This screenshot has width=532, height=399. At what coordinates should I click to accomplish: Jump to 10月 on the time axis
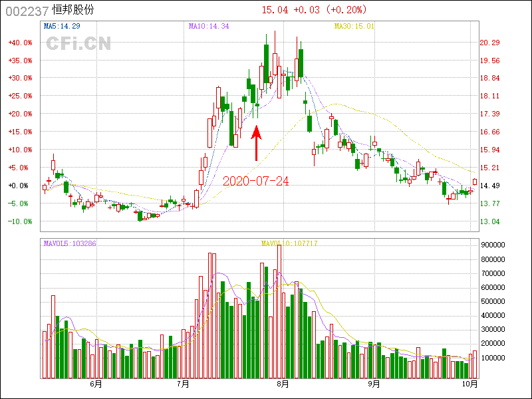click(469, 384)
